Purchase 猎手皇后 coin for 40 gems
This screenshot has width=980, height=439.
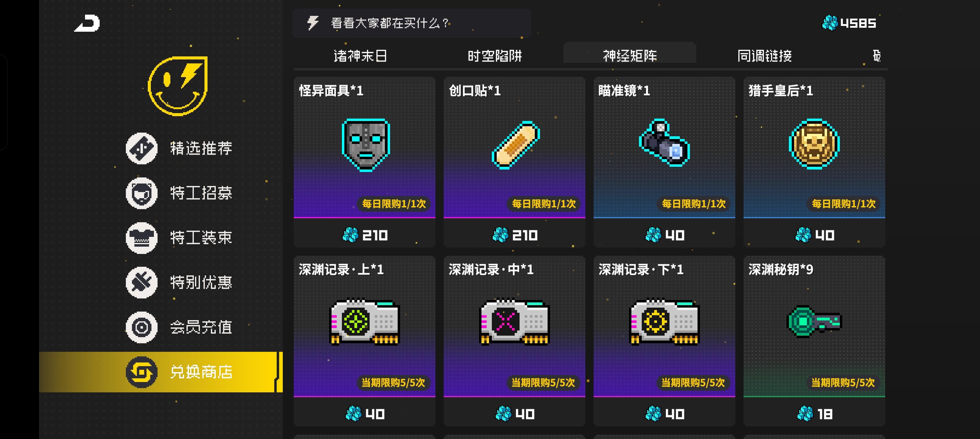click(x=814, y=235)
